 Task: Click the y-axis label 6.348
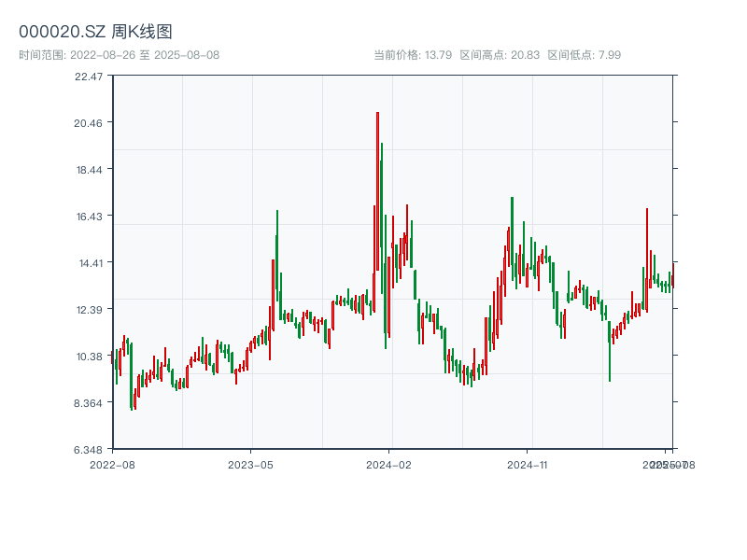click(88, 450)
